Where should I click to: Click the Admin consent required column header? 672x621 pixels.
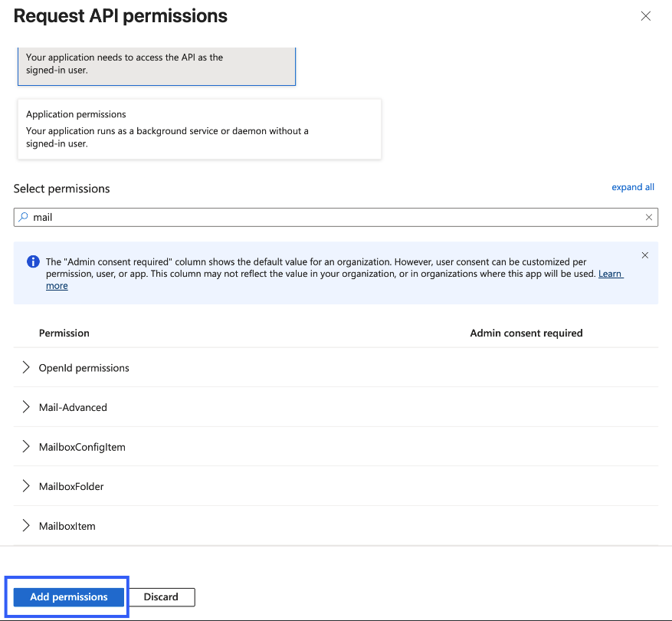[x=526, y=333]
